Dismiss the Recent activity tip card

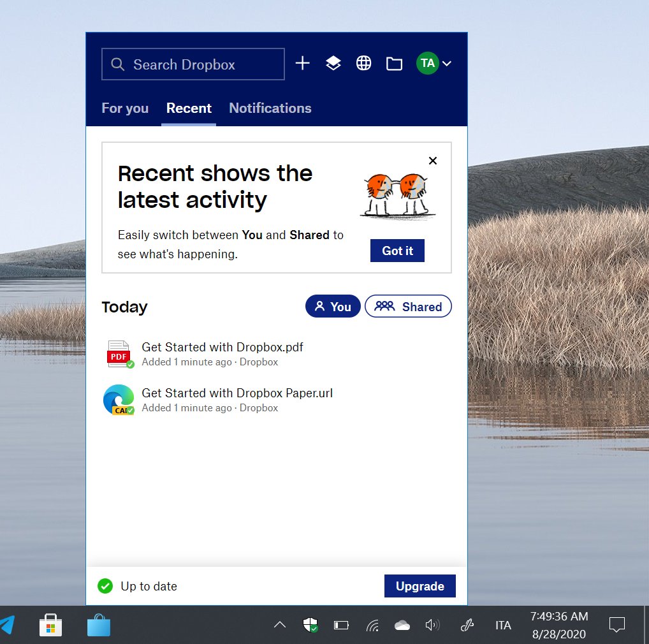coord(433,161)
